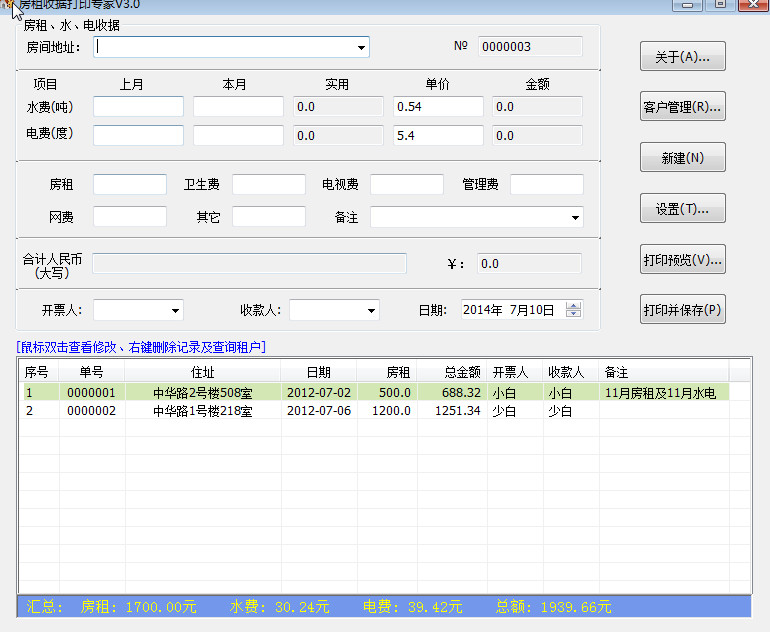770x632 pixels.
Task: Click total amount cell 688.32
Action: coord(461,393)
